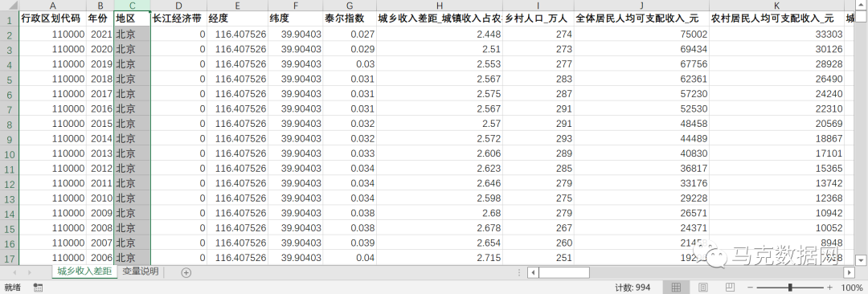Click the macro recording icon in status bar
The image size is (868, 294).
pyautogui.click(x=39, y=288)
